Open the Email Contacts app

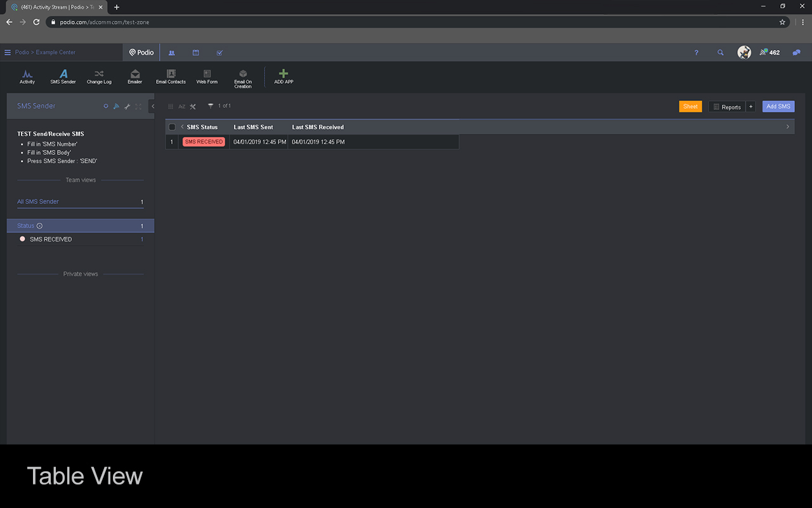(171, 77)
